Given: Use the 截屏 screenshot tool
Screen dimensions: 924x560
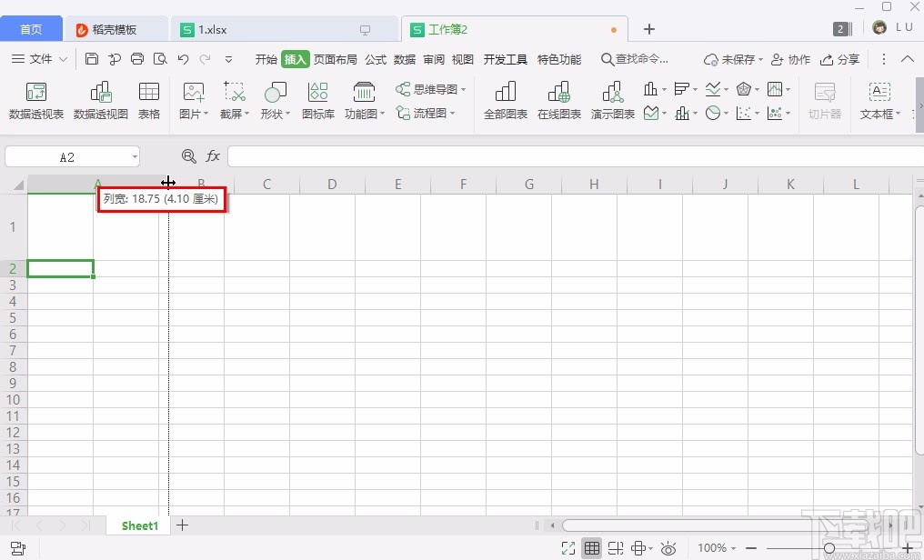Looking at the screenshot, I should [234, 98].
